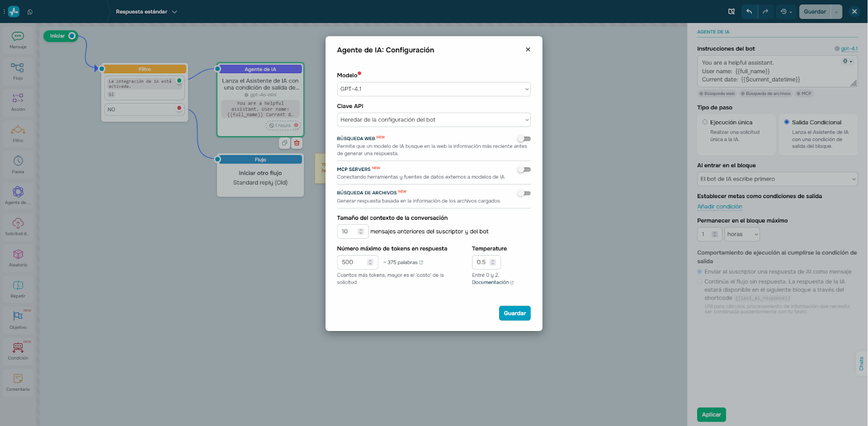Viewport: 868px width, 426px height.
Task: Duplicate the Agente de IA node
Action: (285, 143)
